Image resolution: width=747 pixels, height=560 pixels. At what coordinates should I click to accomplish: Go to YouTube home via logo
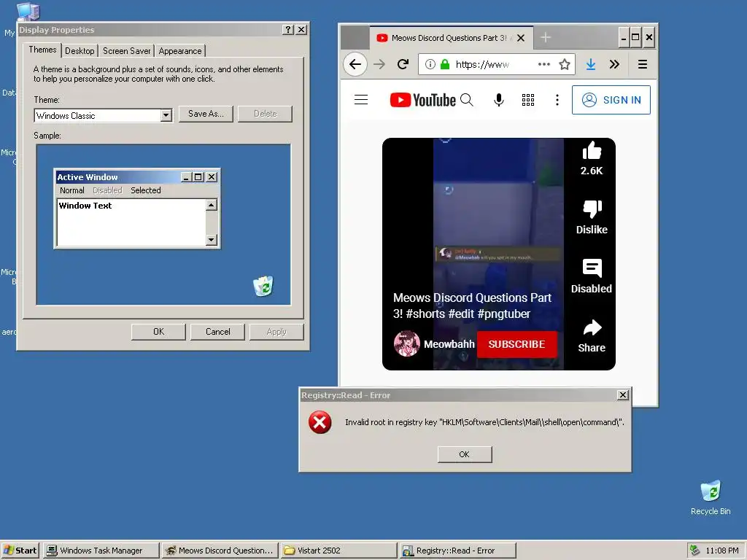tap(422, 100)
